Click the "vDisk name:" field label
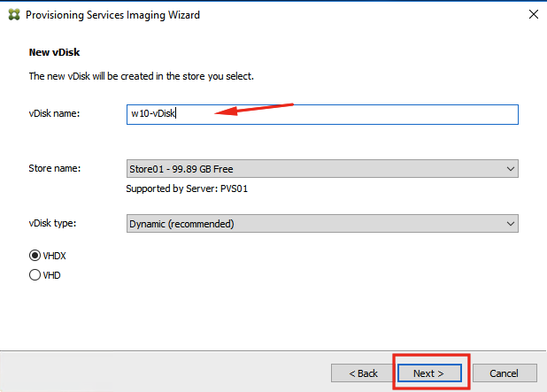The width and height of the screenshot is (547, 392). point(54,113)
